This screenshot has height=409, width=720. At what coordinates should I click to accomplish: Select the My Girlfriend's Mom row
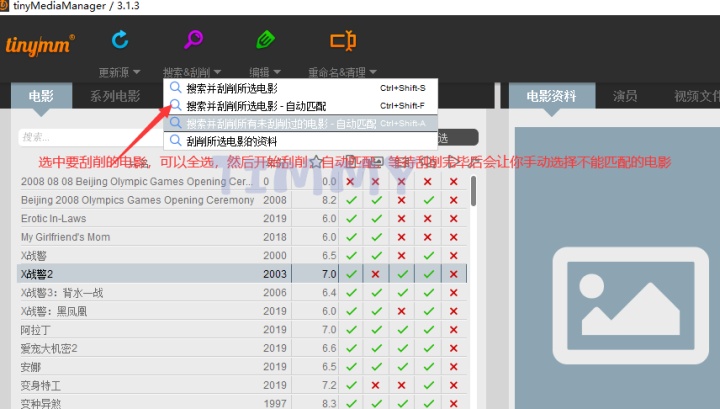click(242, 237)
